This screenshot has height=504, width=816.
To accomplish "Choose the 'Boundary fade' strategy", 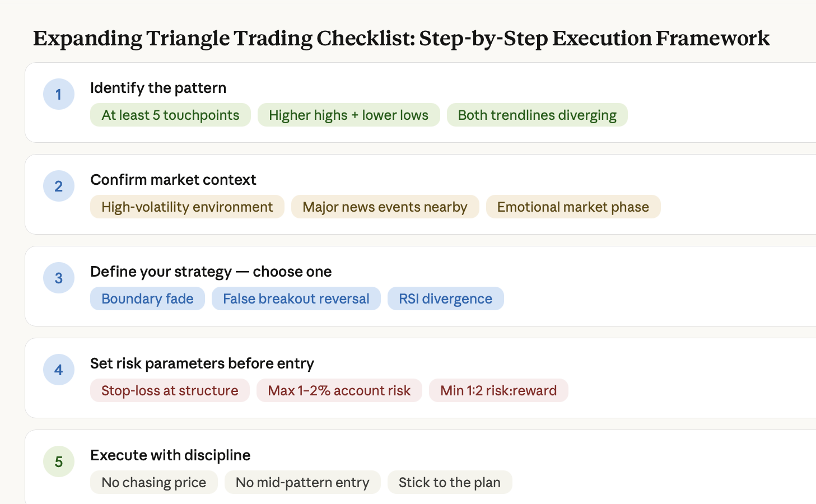I will pos(147,298).
